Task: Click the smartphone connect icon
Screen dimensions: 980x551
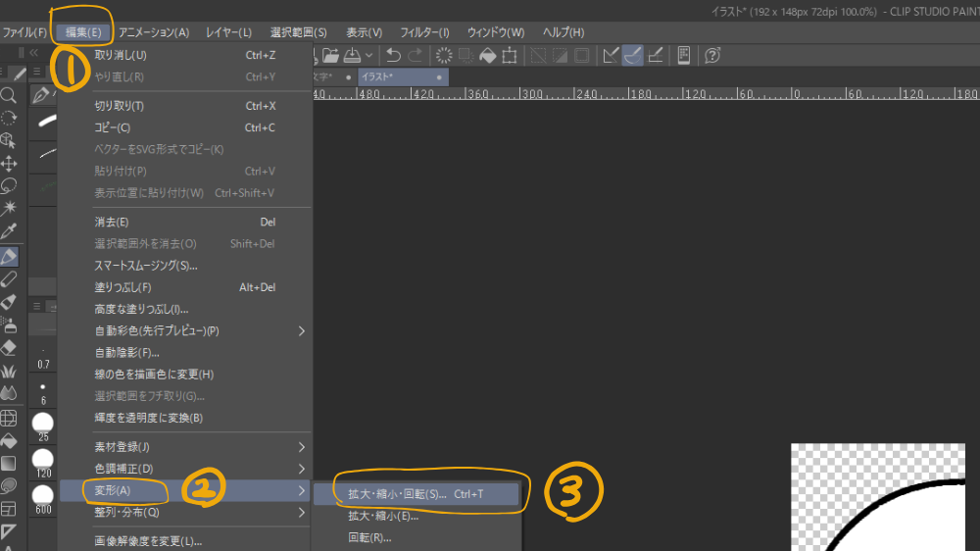Action: 684,56
